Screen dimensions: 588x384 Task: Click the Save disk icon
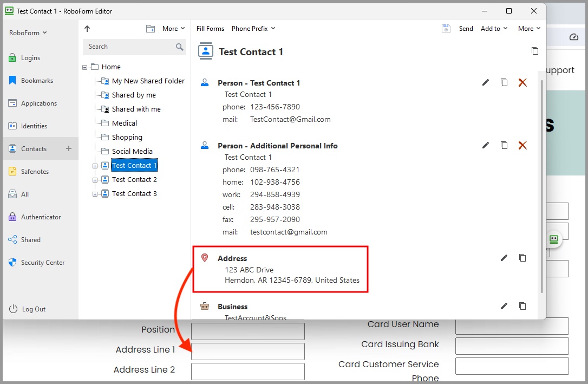(x=446, y=29)
